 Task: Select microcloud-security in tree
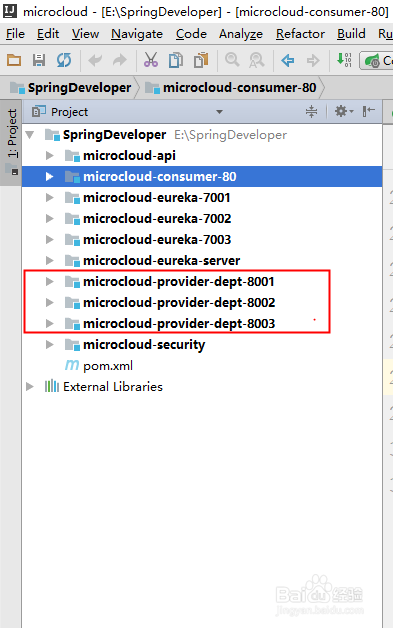click(202, 344)
